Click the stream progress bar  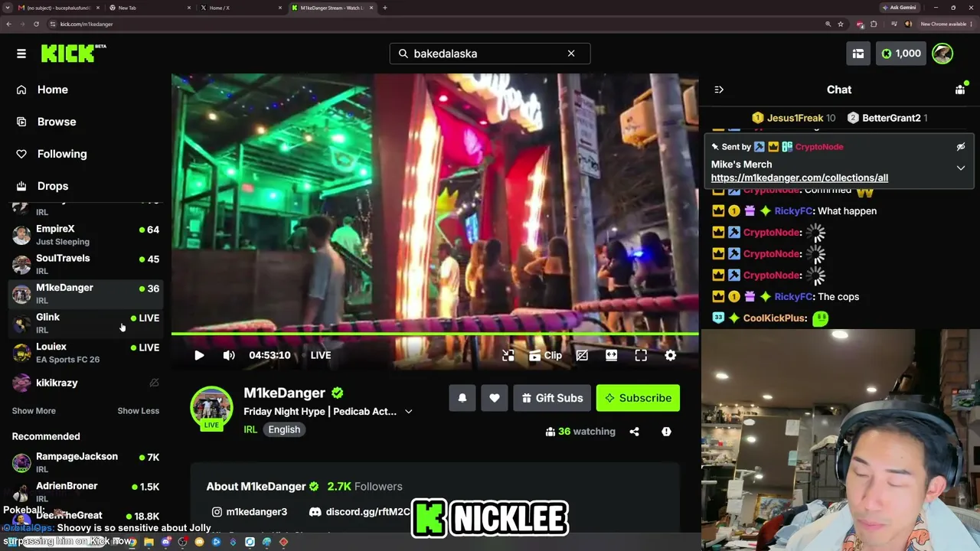click(x=435, y=334)
